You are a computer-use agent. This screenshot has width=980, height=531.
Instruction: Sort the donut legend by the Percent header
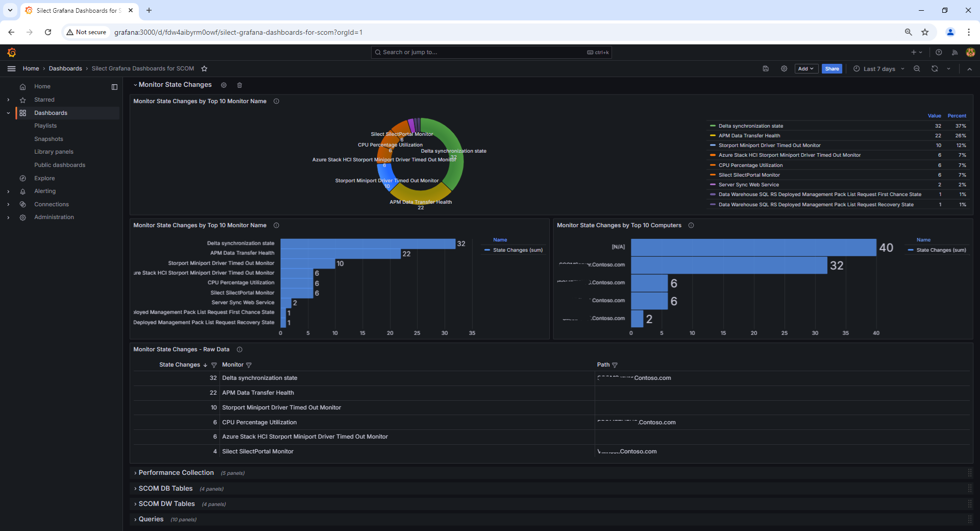tap(957, 116)
